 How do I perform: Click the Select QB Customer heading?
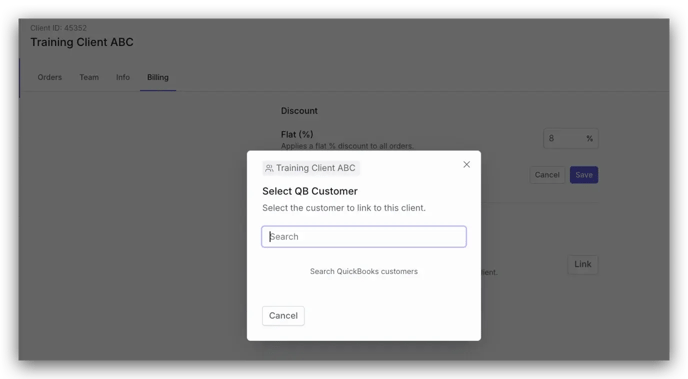[310, 191]
